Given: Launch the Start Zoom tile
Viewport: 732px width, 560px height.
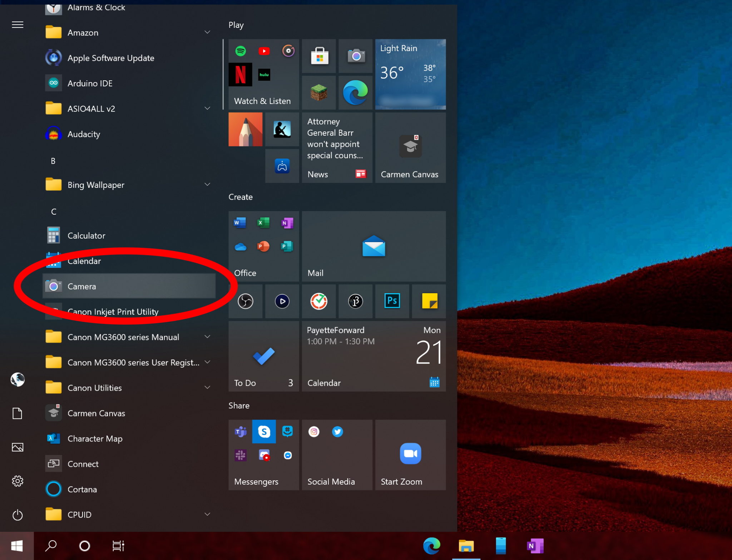Looking at the screenshot, I should (x=410, y=454).
